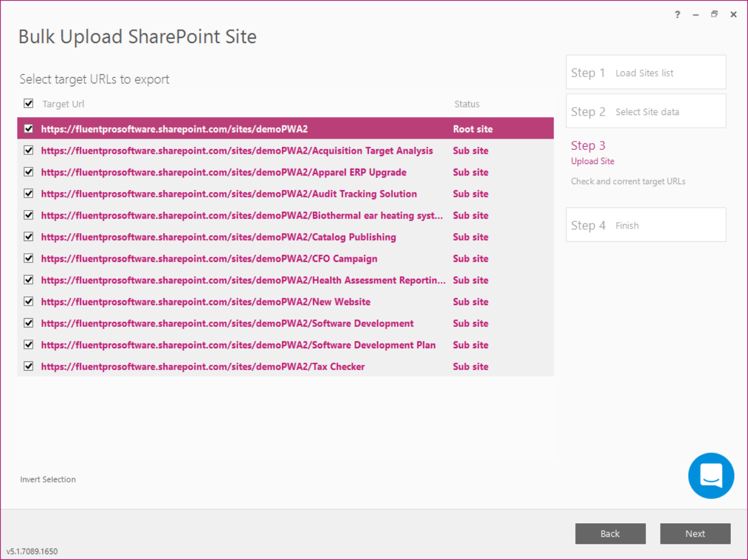Image resolution: width=748 pixels, height=560 pixels.
Task: Click the Next button
Action: (695, 534)
